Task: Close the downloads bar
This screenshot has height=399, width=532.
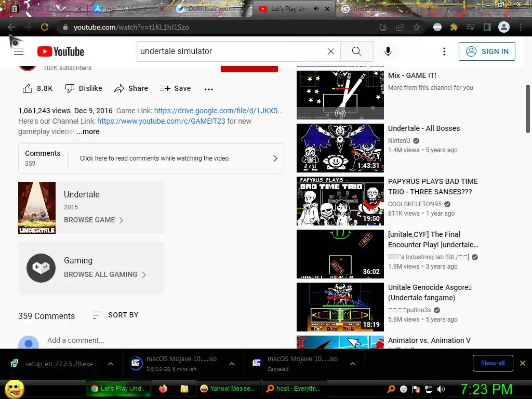Action: [x=523, y=363]
